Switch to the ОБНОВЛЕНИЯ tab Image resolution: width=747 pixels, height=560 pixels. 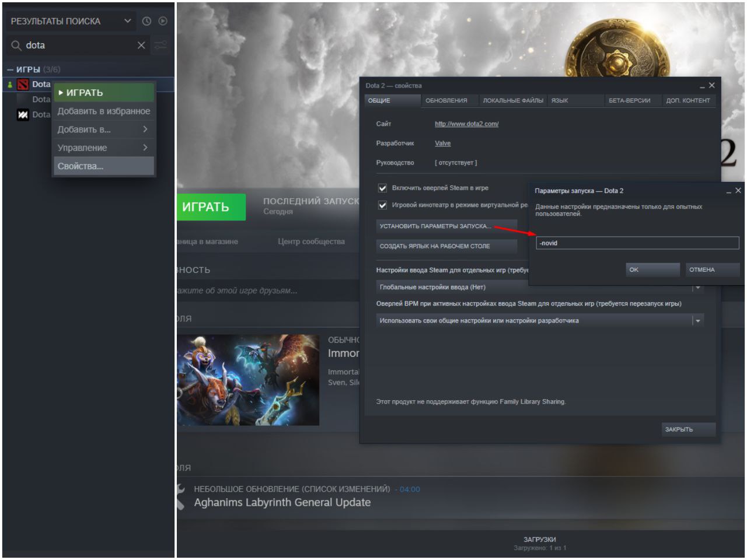click(450, 100)
